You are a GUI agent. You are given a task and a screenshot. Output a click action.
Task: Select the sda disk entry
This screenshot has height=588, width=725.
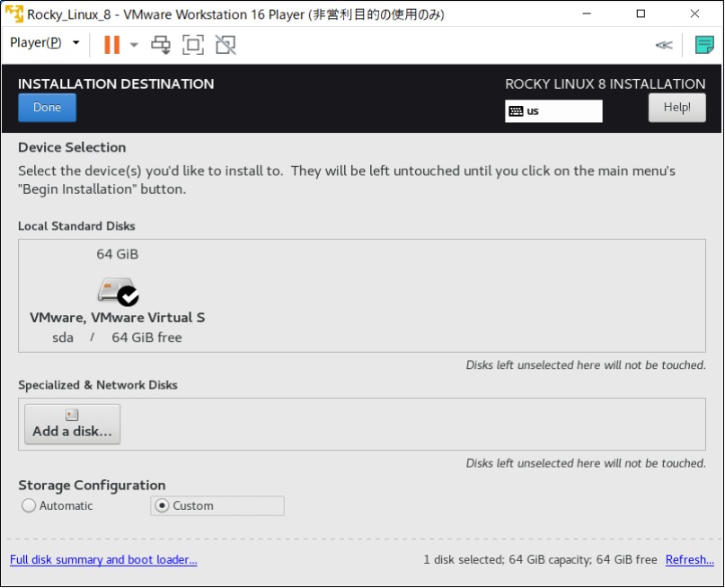[x=63, y=337]
